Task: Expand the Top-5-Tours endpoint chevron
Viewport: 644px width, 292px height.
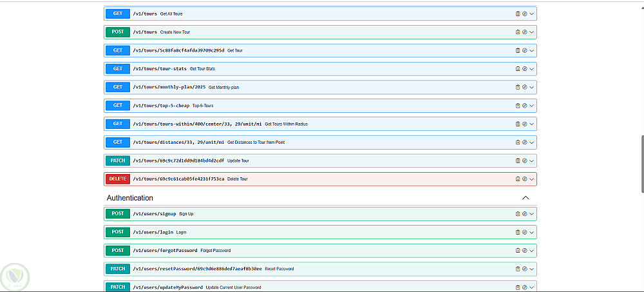Action: pos(531,106)
